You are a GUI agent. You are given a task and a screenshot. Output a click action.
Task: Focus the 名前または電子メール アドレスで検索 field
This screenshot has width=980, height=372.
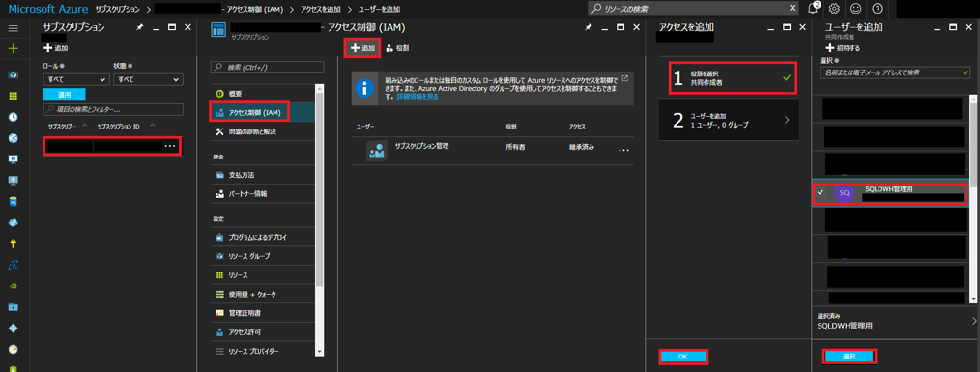click(x=896, y=72)
